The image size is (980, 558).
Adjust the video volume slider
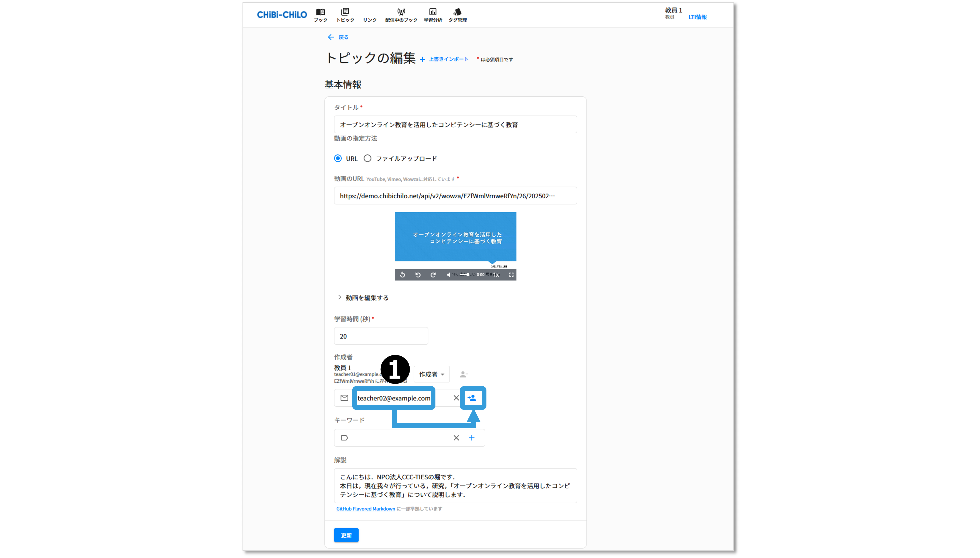[x=465, y=275]
